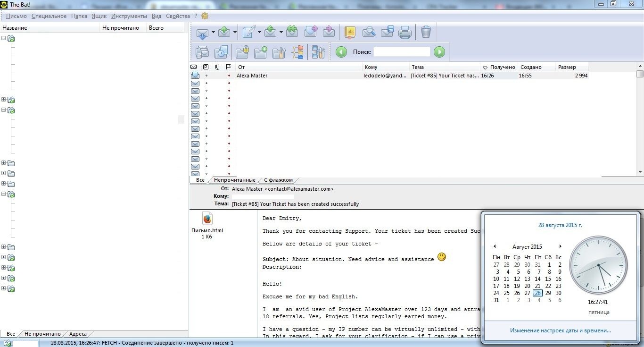
Task: Click the Изменение настроек даты и времени link
Action: (560, 330)
